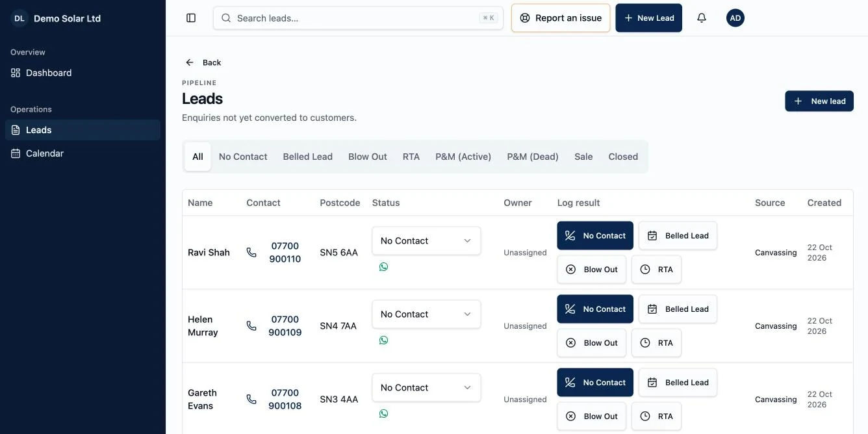The image size is (868, 434).
Task: Expand Ravi Shah status dropdown
Action: coord(426,240)
